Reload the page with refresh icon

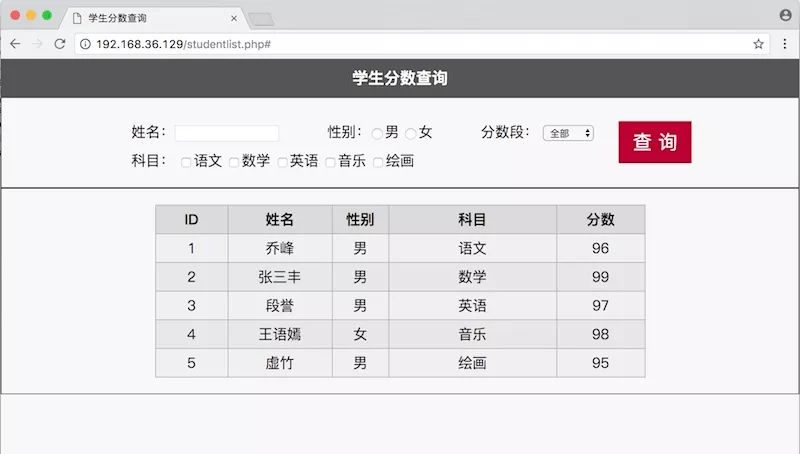click(60, 44)
